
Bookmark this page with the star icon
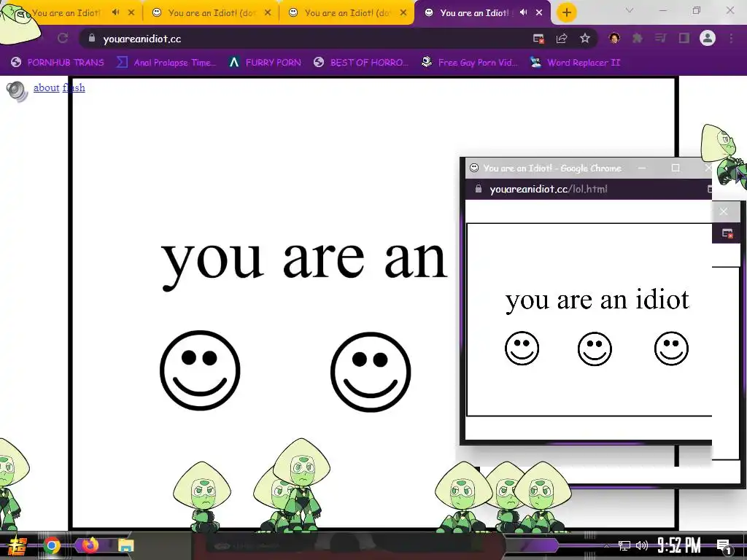click(x=585, y=38)
